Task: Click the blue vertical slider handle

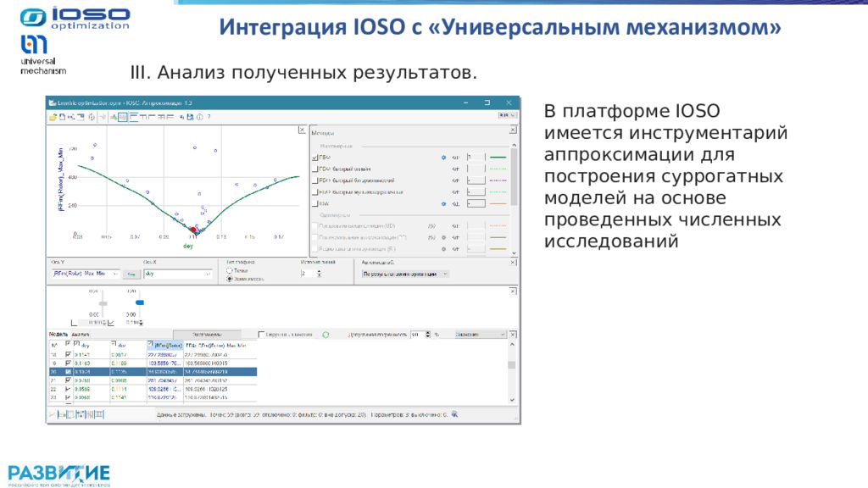Action: click(140, 302)
